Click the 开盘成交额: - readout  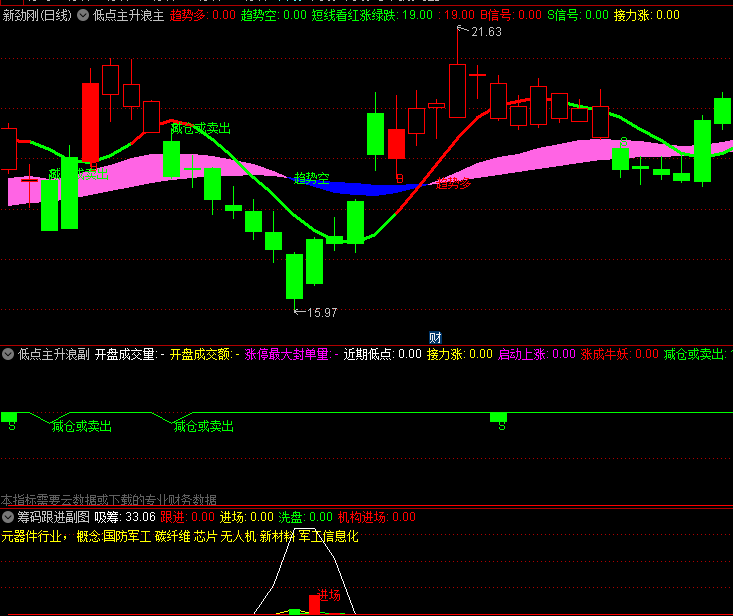click(205, 354)
